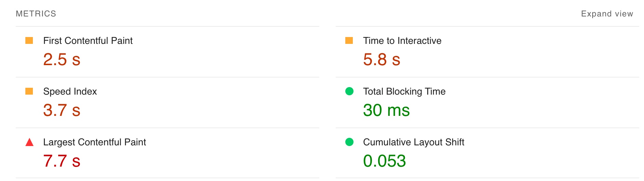Click the green circle beside Total Blocking Time
The height and width of the screenshot is (181, 644).
(349, 91)
